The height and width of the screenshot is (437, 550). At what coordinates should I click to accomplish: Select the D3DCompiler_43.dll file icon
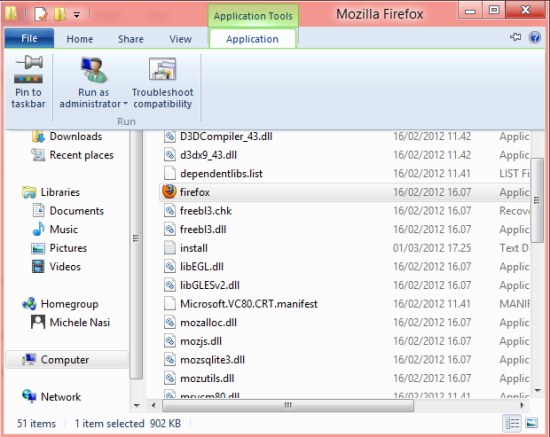click(170, 136)
